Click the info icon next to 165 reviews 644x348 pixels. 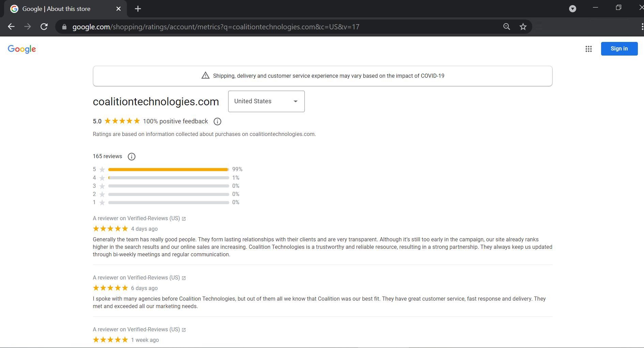[x=131, y=157]
